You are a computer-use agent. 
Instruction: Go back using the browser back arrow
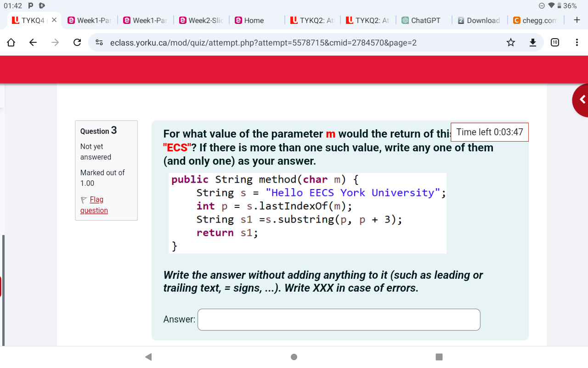(33, 42)
